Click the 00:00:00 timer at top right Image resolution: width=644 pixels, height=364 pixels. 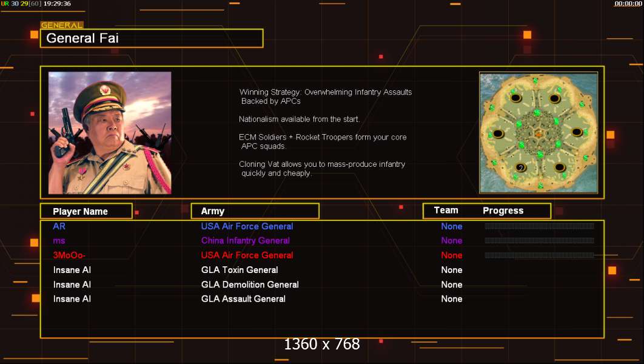click(628, 4)
